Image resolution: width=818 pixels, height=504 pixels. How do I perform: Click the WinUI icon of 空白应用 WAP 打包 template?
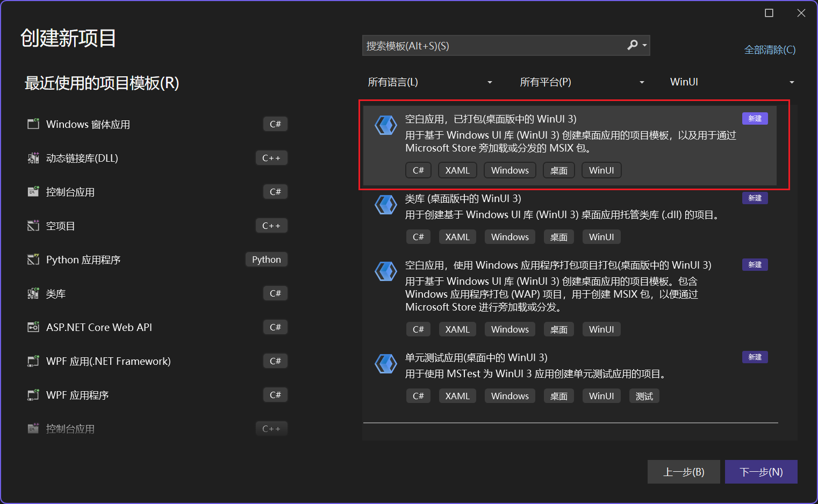coord(385,271)
